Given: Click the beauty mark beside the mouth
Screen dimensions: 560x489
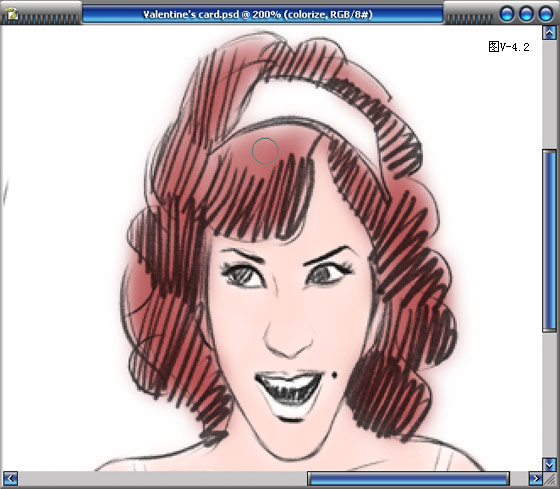Looking at the screenshot, I should pyautogui.click(x=335, y=375).
